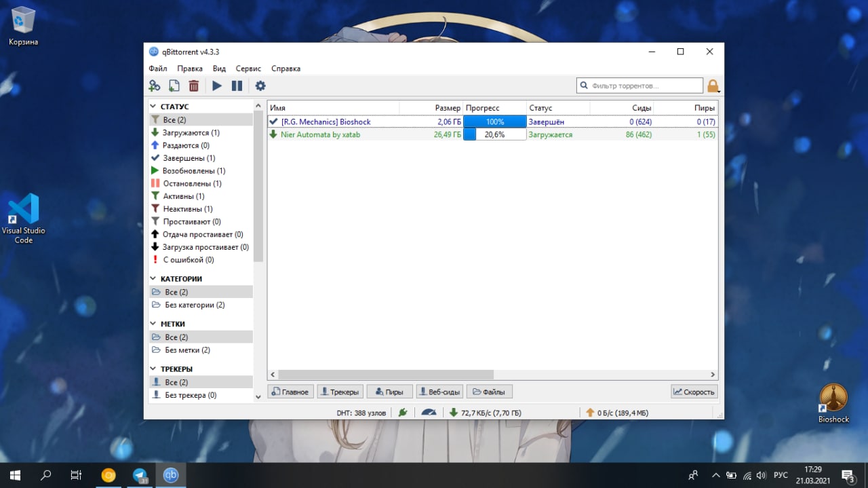The width and height of the screenshot is (868, 488).
Task: Collapse the ТРЕКЕРЫ section
Action: pos(154,369)
